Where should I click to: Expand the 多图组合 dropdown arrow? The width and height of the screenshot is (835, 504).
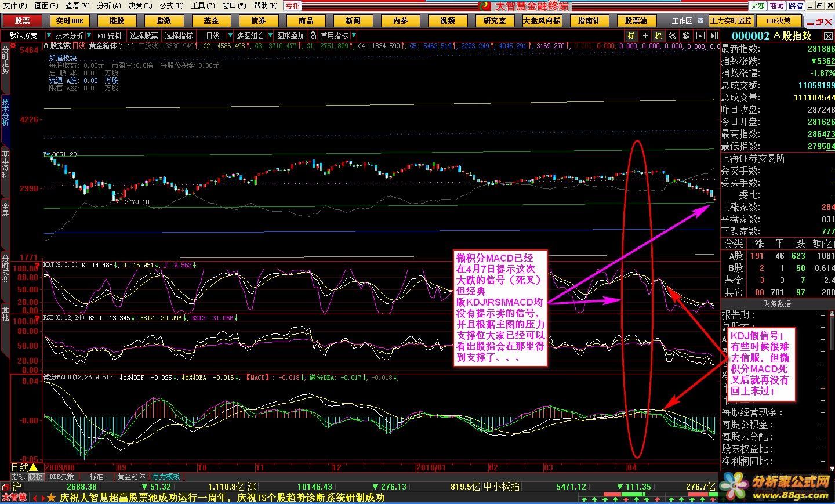(x=270, y=35)
